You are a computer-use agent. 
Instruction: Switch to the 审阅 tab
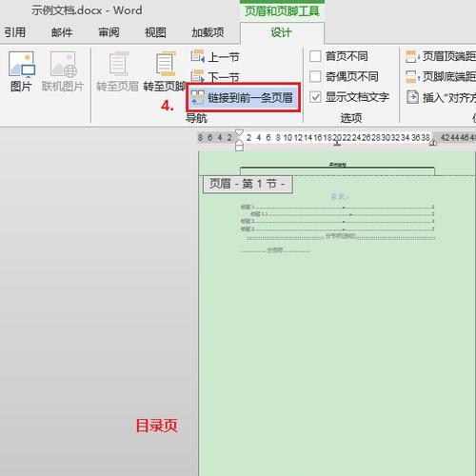coord(109,32)
